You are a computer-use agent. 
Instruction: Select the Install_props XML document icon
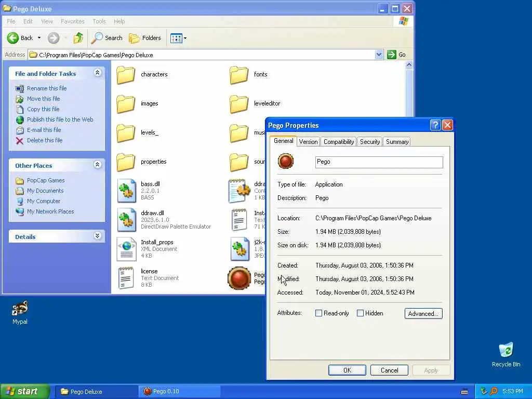pyautogui.click(x=127, y=249)
